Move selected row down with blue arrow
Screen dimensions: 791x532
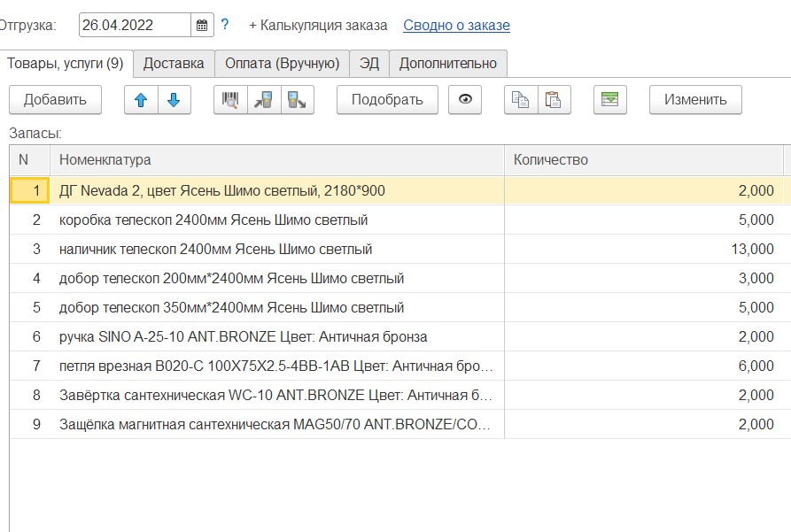click(174, 100)
